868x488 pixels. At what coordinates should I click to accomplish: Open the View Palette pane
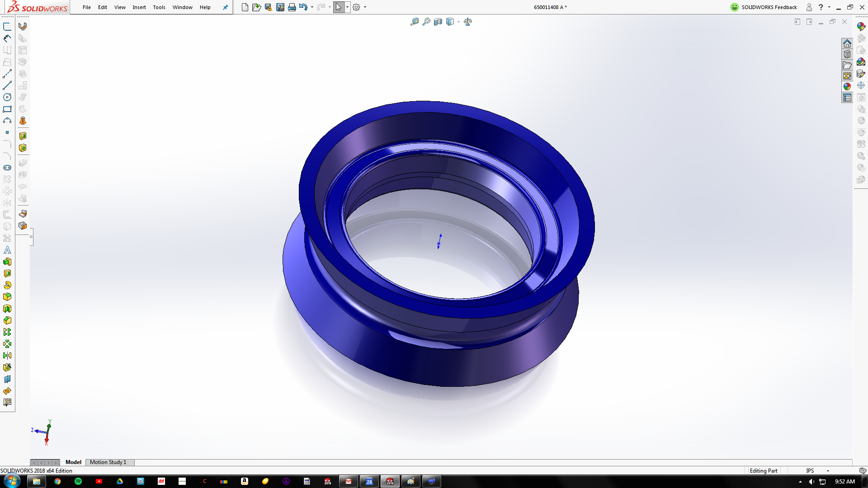pyautogui.click(x=847, y=75)
